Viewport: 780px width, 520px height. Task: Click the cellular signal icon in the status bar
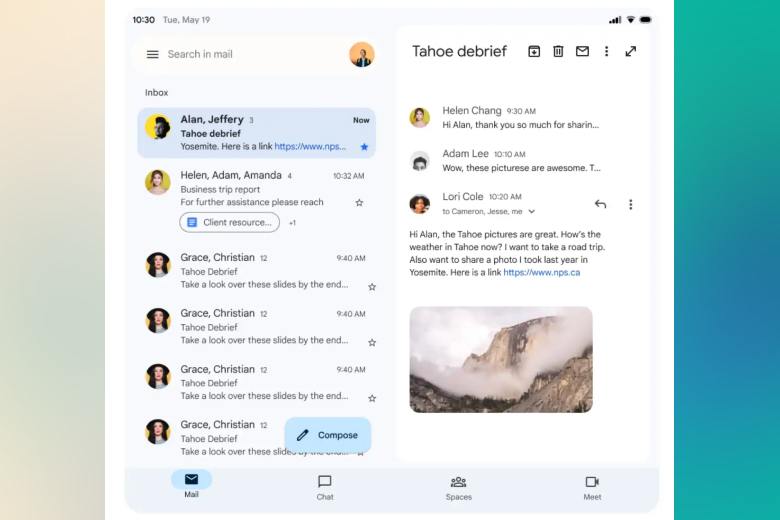[x=615, y=20]
